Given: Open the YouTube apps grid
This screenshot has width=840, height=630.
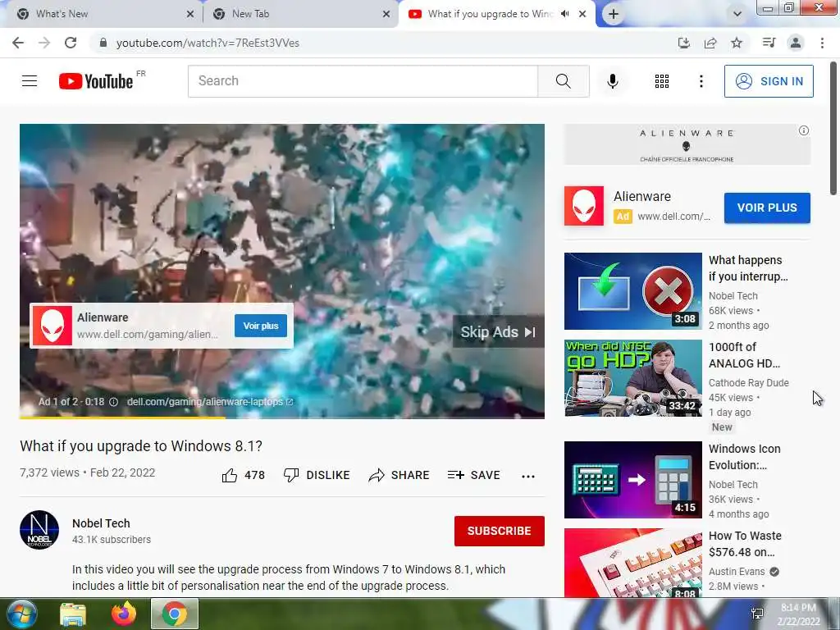Looking at the screenshot, I should point(662,81).
